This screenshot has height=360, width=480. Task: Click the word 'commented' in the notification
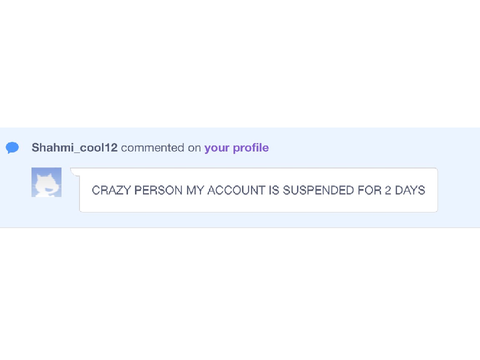coord(152,148)
